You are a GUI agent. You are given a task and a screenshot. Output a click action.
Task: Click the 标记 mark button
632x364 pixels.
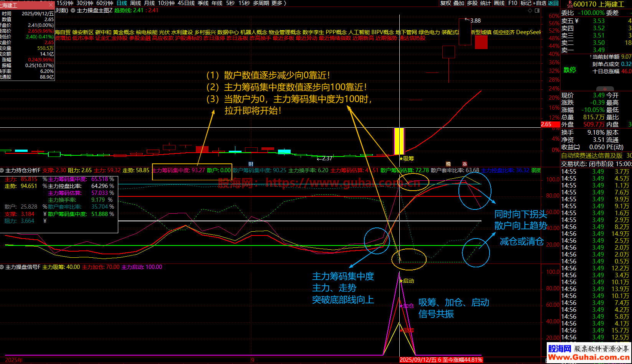(526, 3)
